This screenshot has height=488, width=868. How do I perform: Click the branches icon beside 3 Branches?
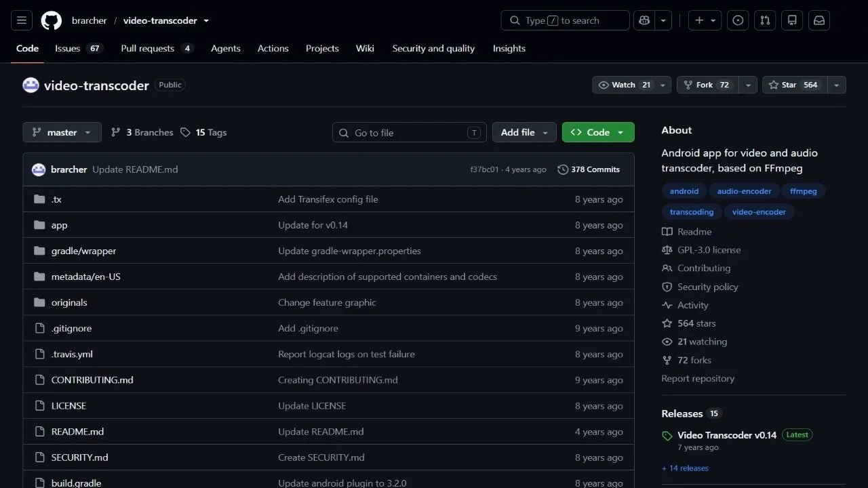click(x=116, y=132)
